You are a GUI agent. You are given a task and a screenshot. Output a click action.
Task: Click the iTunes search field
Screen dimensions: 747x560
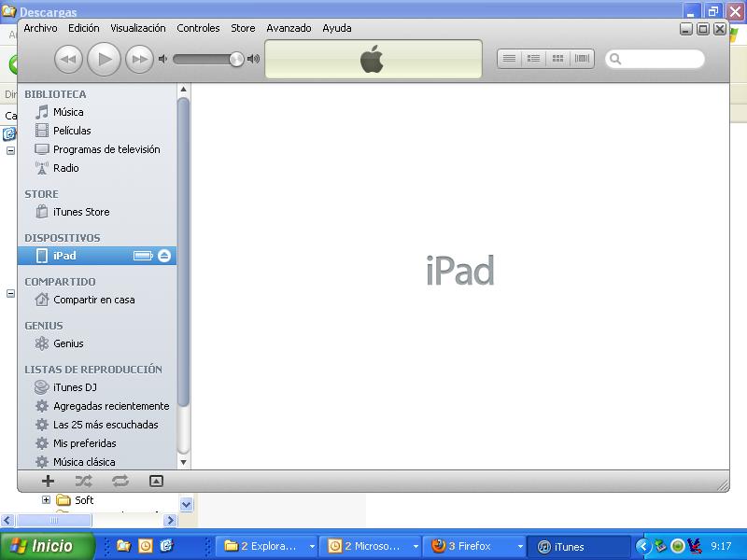tap(655, 59)
